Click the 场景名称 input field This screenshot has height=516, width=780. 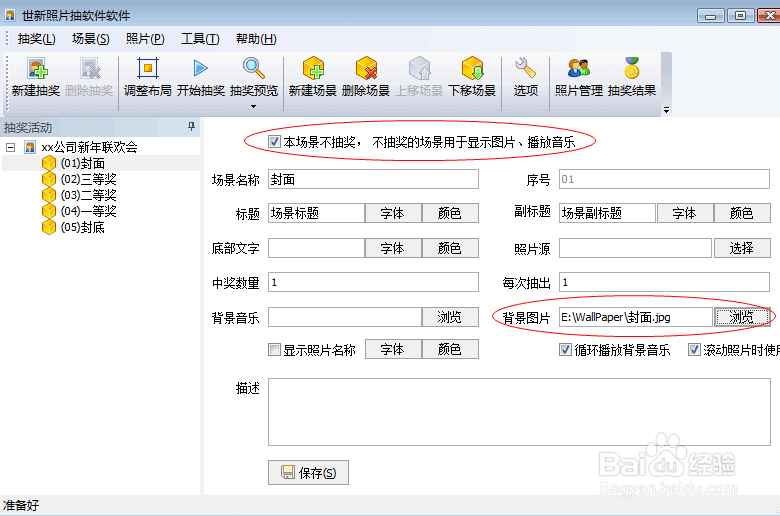tap(373, 179)
